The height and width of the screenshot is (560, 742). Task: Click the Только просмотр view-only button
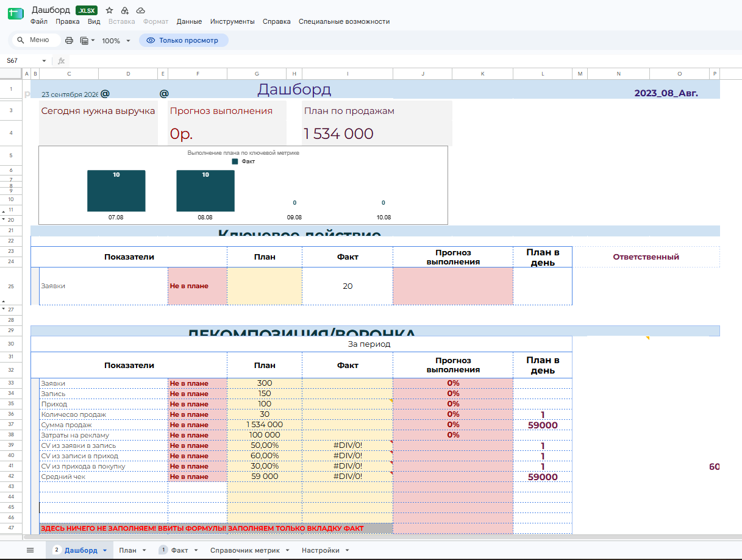click(184, 40)
